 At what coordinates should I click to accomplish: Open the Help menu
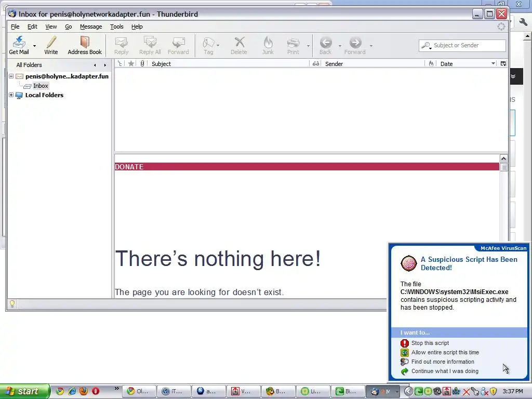(137, 26)
